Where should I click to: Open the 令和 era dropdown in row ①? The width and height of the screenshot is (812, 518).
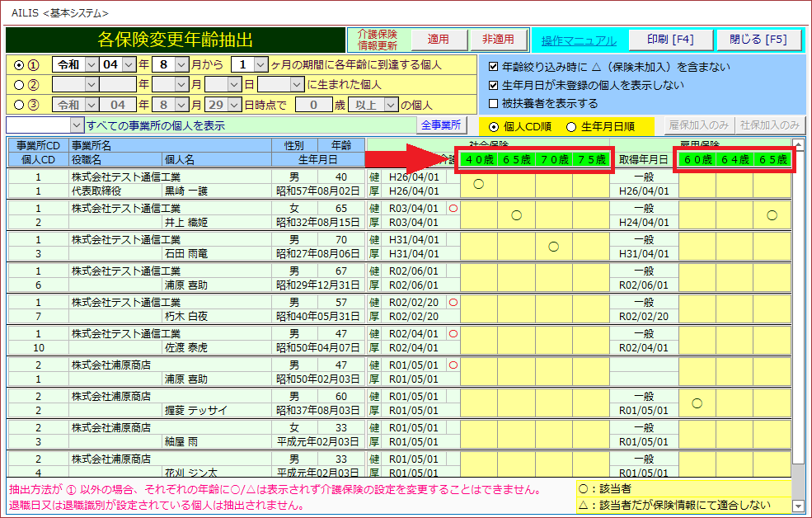click(x=90, y=64)
